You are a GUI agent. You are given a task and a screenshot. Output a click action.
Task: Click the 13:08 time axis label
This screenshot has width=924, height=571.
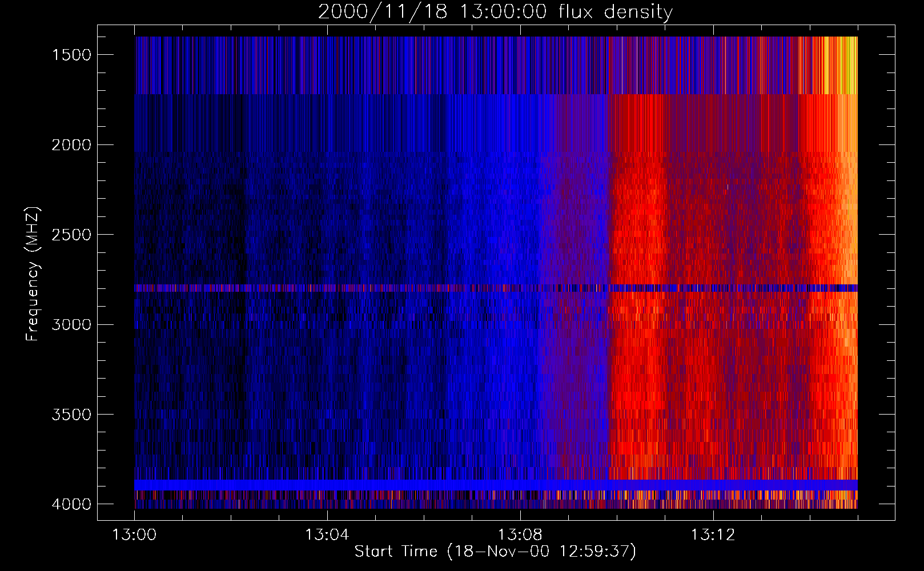tap(520, 535)
